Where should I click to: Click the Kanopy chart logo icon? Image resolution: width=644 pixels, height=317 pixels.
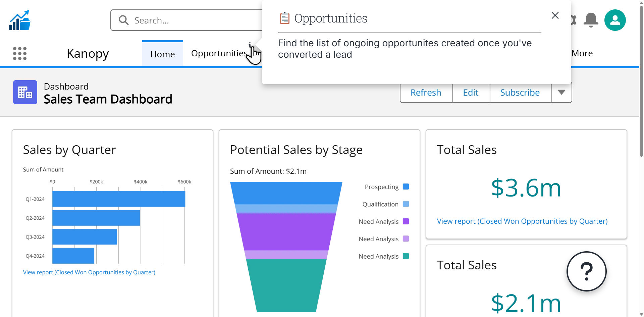coord(20,20)
